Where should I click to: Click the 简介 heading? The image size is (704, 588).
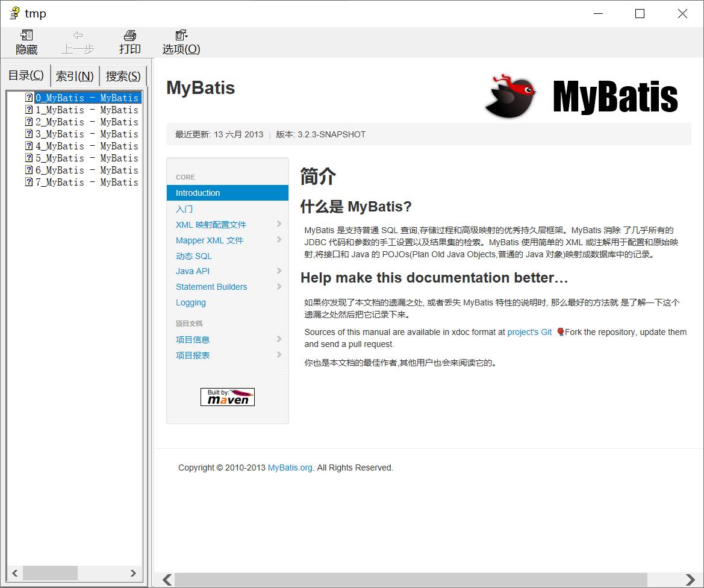click(318, 176)
